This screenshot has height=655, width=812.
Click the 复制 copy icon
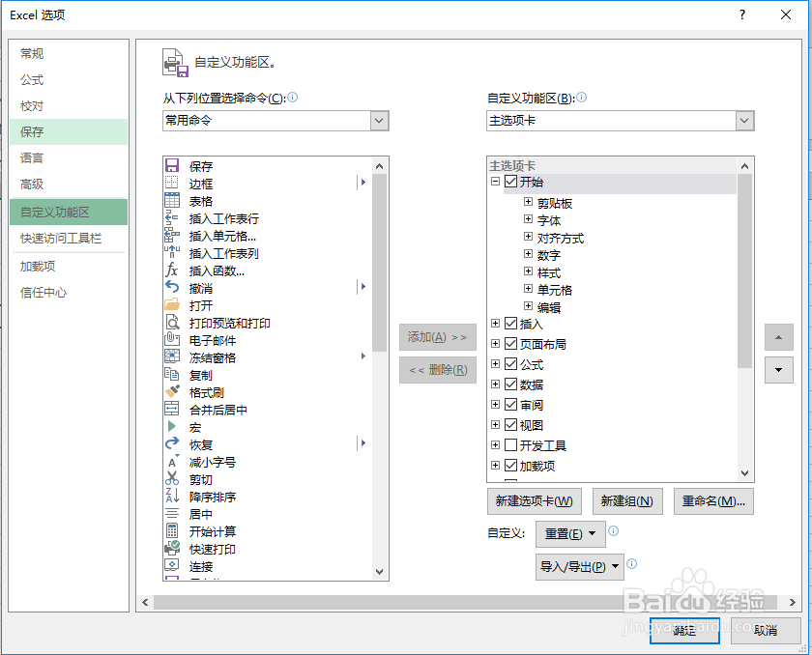click(172, 375)
